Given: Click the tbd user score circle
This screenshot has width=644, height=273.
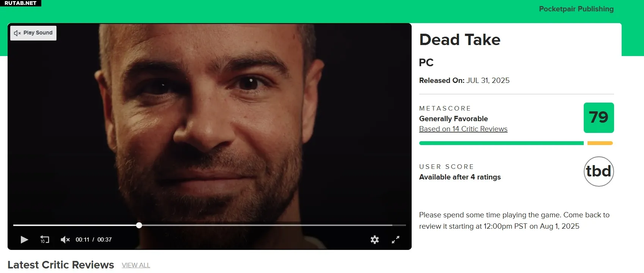Looking at the screenshot, I should pos(599,172).
